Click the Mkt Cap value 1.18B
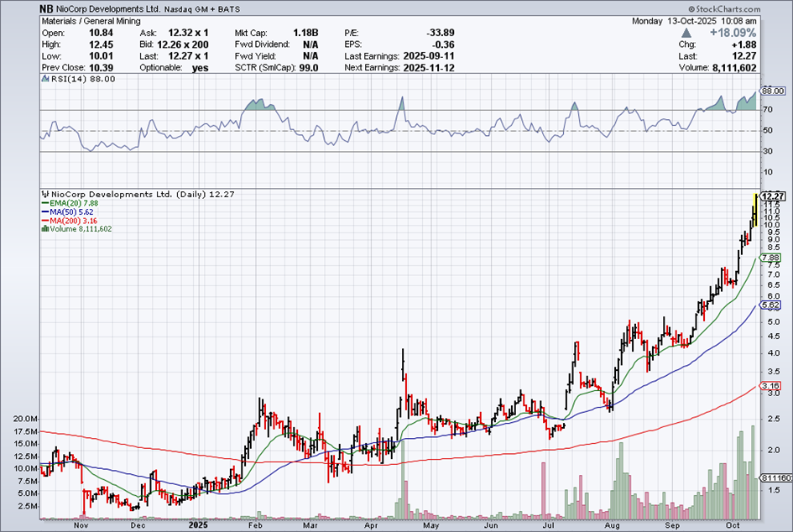Screen dimensions: 793x532 click(305, 33)
